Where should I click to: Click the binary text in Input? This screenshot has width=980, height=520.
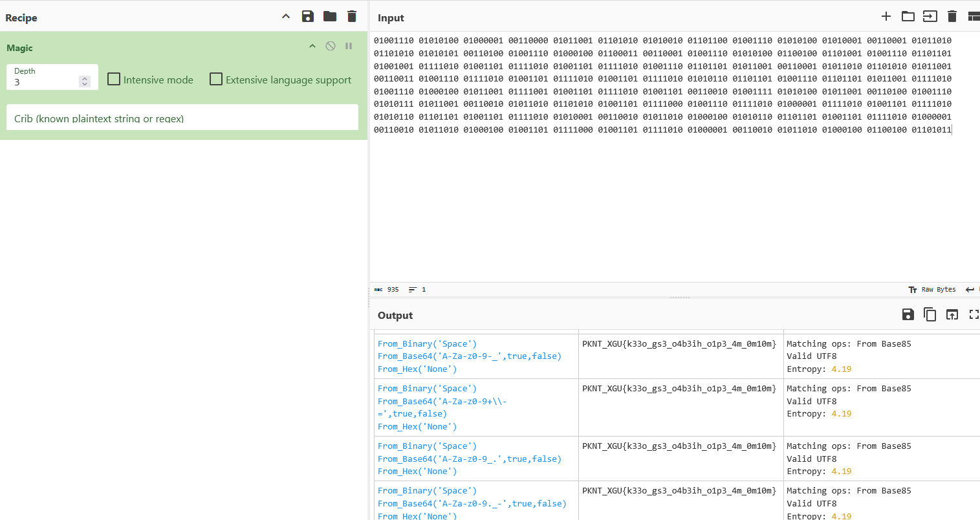point(663,85)
